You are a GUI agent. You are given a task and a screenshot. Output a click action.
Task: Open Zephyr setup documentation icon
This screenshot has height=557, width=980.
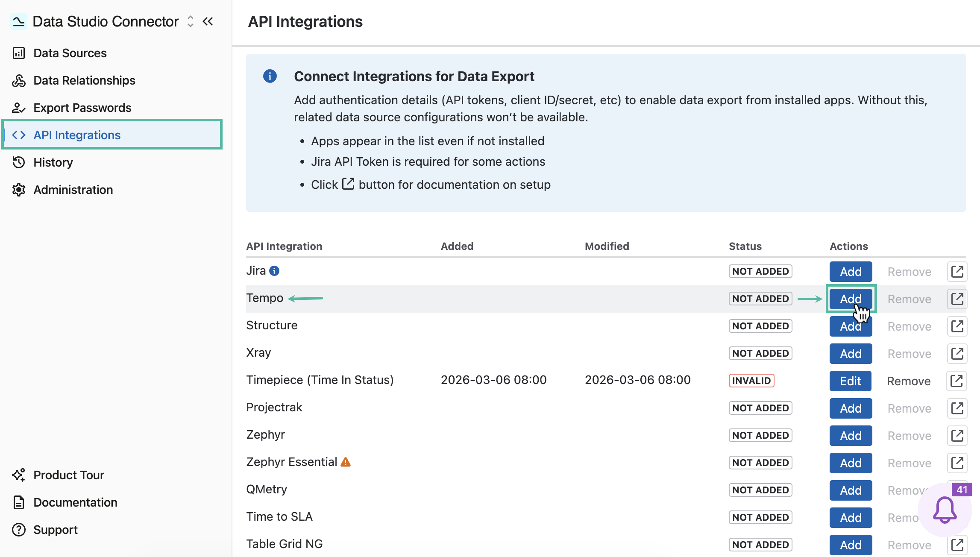957,436
